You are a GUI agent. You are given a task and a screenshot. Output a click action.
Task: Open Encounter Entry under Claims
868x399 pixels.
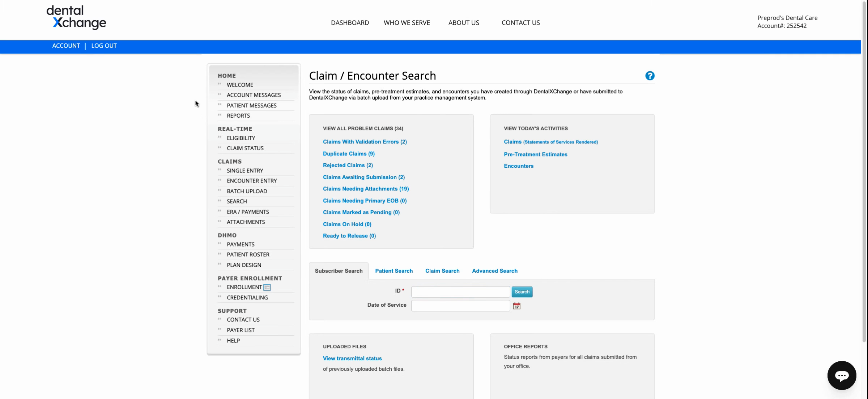pyautogui.click(x=252, y=181)
